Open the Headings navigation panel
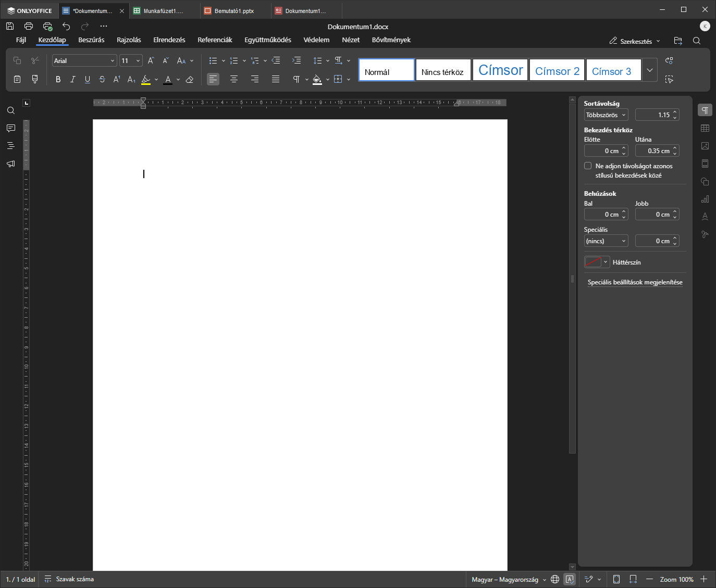Screen dimensions: 716x588 (11, 146)
